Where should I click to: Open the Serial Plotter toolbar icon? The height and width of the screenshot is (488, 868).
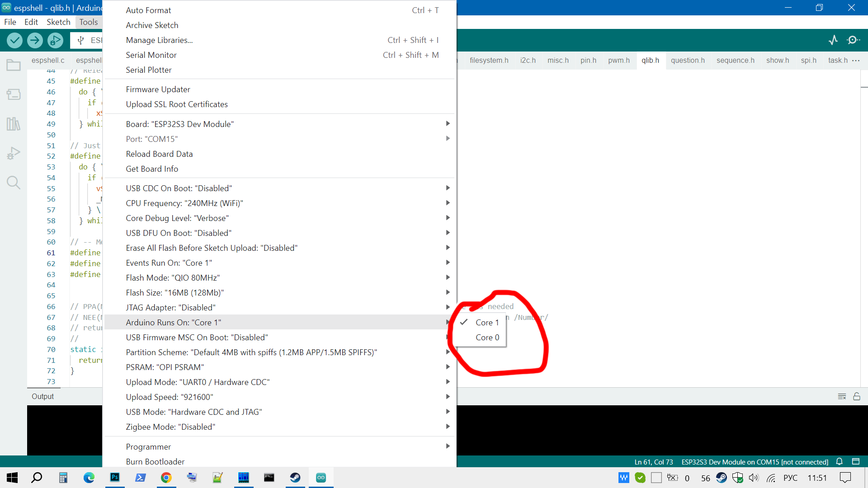(x=833, y=40)
